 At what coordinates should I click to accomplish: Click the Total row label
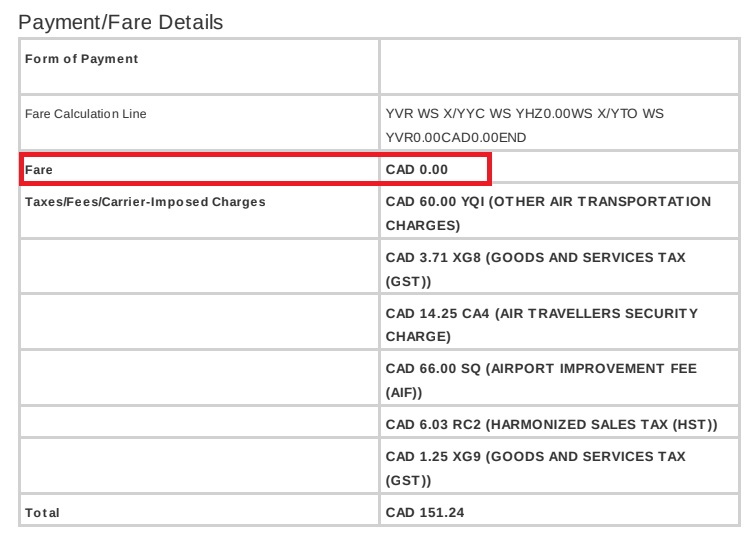[43, 513]
